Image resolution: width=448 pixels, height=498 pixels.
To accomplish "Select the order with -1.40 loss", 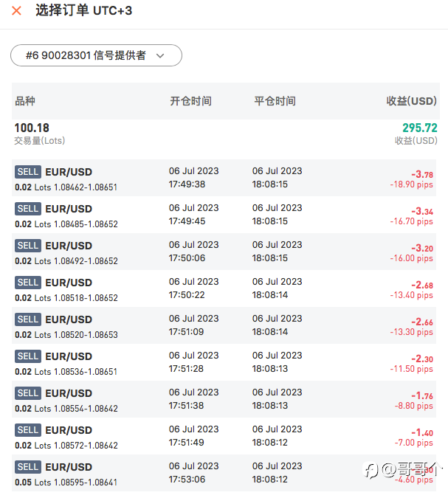I will click(224, 436).
